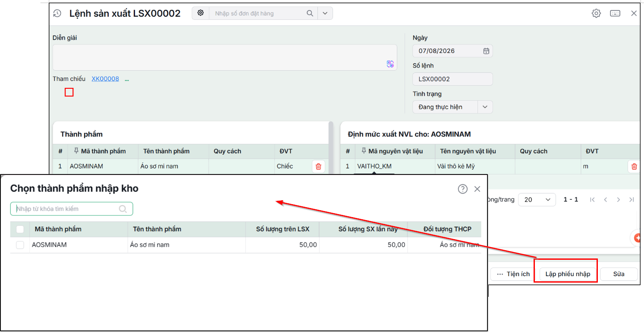Image resolution: width=644 pixels, height=333 pixels.
Task: Click VAITHO_KM material code cell
Action: click(x=395, y=166)
